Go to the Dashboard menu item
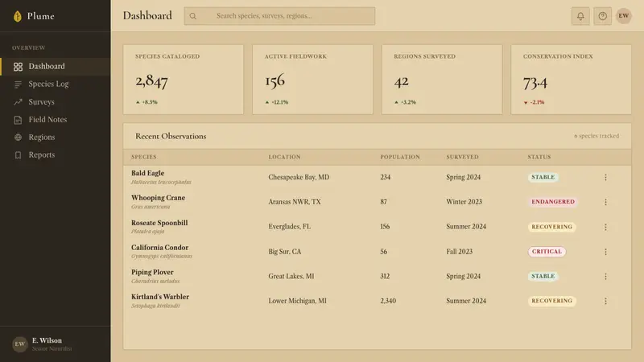Viewport: 644px width, 362px height. [x=56, y=67]
